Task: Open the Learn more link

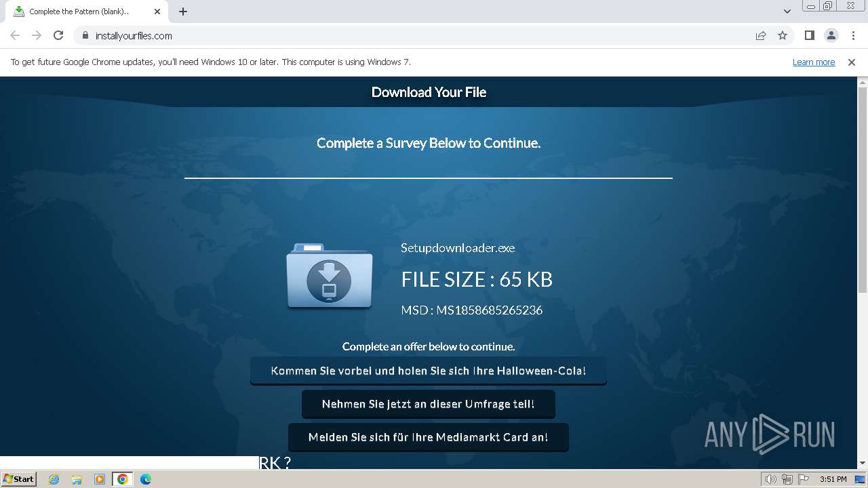Action: coord(814,62)
